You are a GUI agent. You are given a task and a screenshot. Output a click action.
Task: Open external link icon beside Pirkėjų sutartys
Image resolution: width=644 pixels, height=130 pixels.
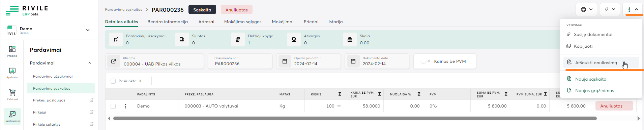[x=91, y=124]
